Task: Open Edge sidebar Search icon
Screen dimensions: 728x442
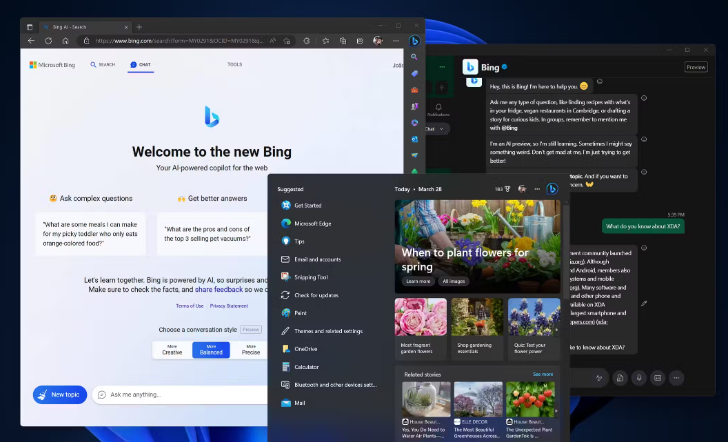Action: tap(414, 57)
